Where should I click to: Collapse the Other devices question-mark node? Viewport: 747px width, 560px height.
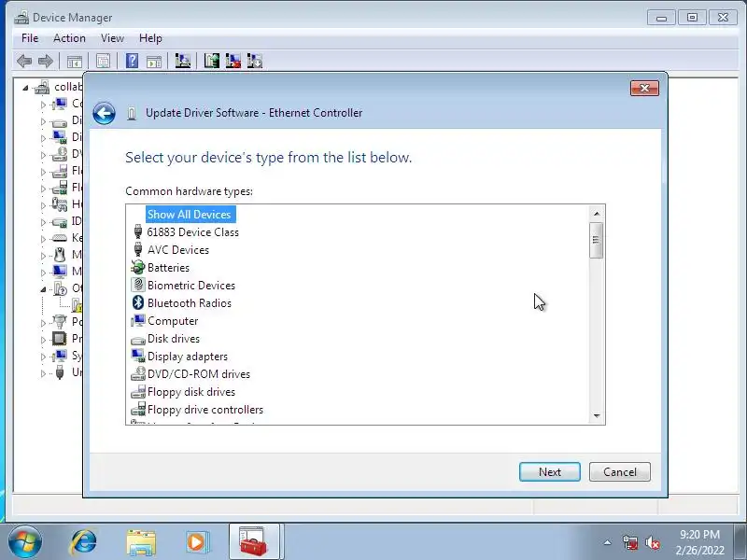(43, 289)
